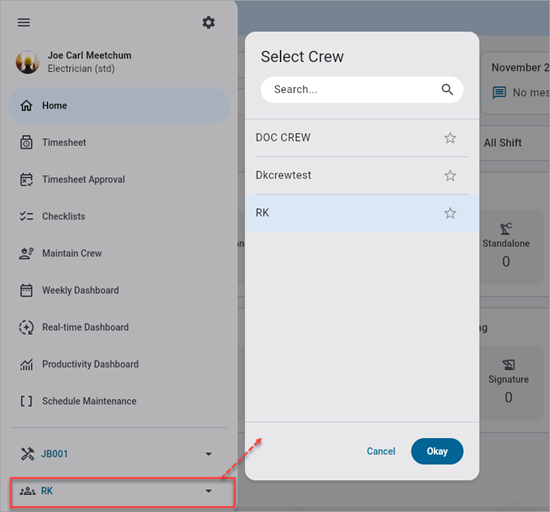Viewport: 550px width, 512px height.
Task: Click the Timesheet Approval calendar icon
Action: pos(26,180)
